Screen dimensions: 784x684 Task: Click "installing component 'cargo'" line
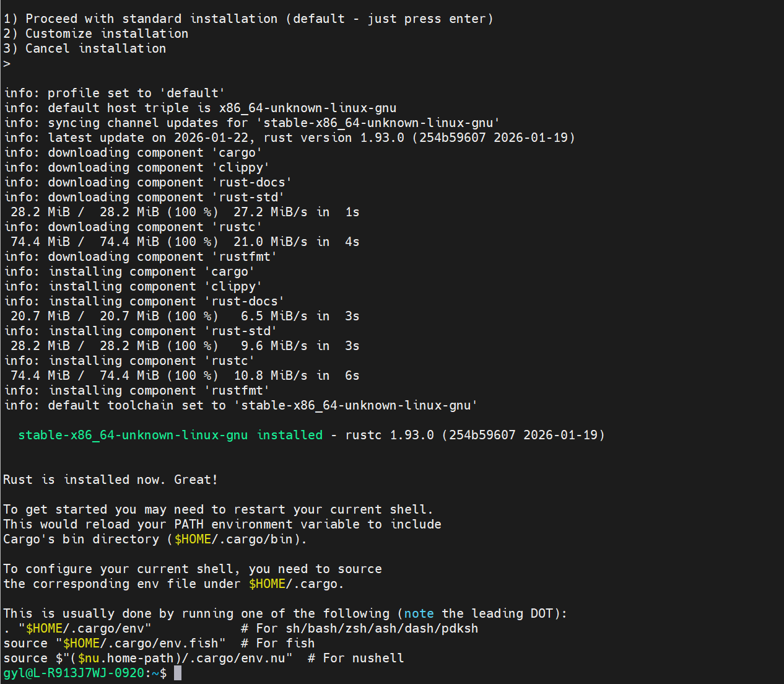coord(129,271)
